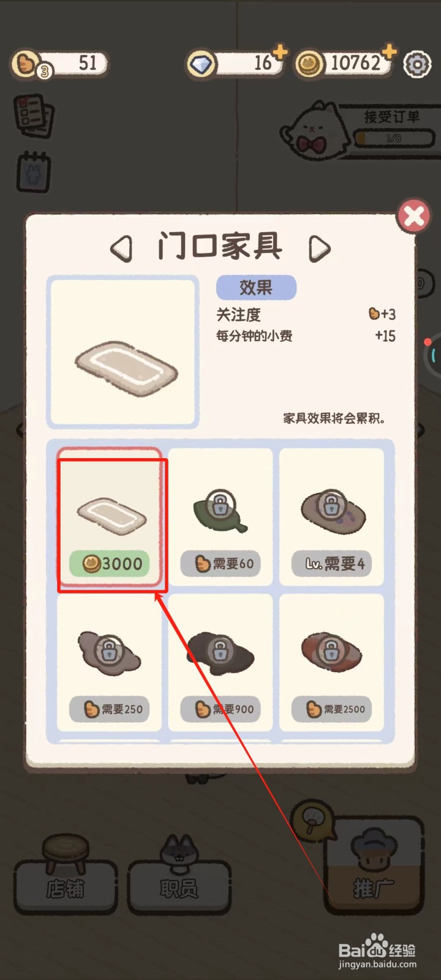This screenshot has height=980, width=441.
Task: Open the task checklist icon
Action: (34, 115)
